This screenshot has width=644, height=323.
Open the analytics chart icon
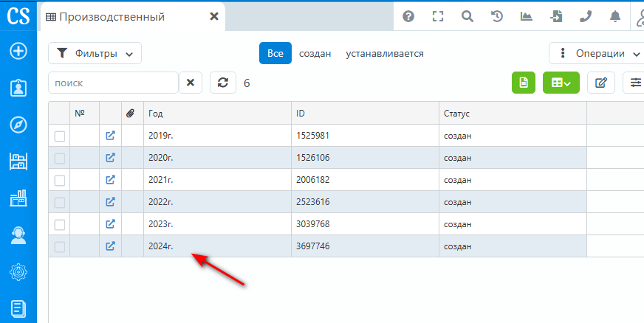[527, 16]
